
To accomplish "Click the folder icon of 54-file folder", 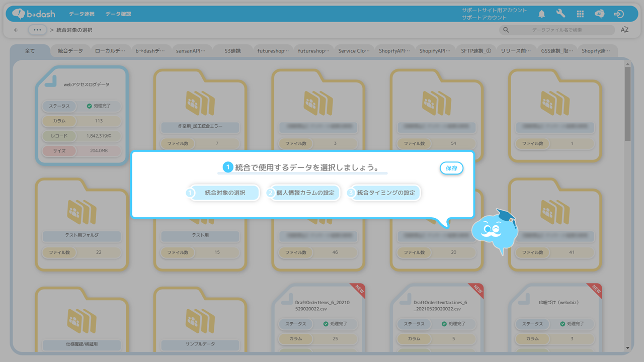I will [x=437, y=103].
